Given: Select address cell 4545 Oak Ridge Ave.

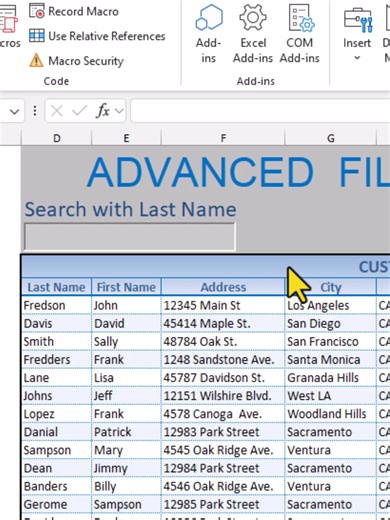Looking at the screenshot, I should 223,450.
